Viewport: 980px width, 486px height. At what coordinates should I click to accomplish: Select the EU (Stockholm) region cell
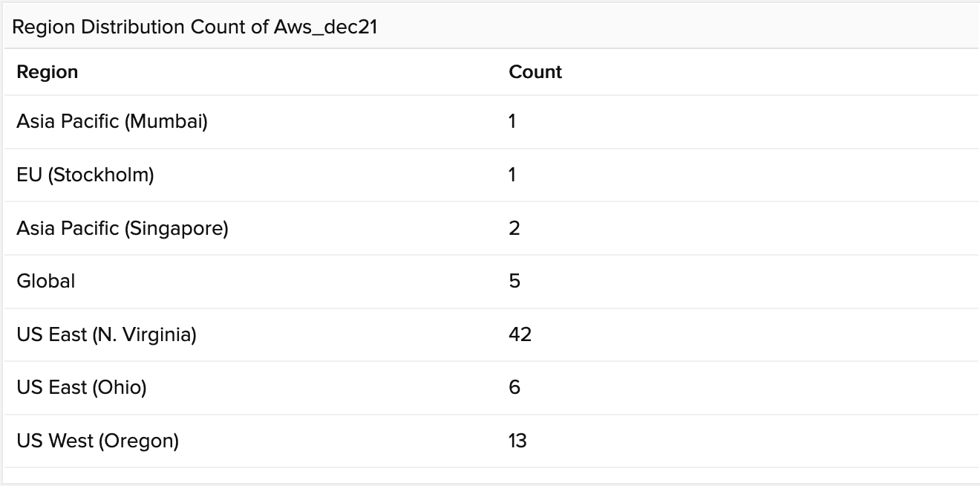click(x=85, y=175)
